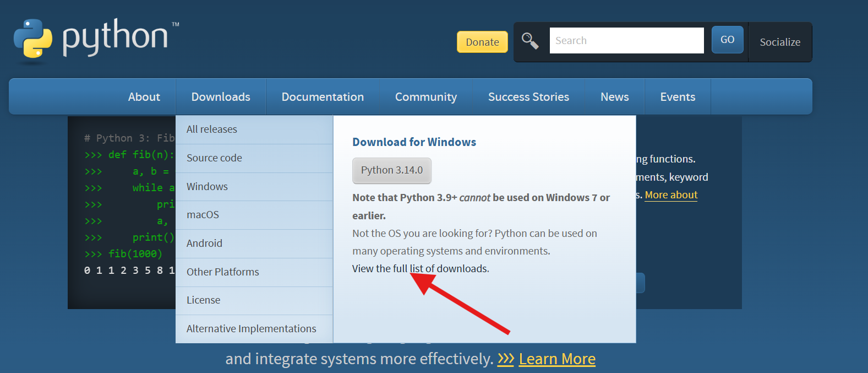This screenshot has height=373, width=868.
Task: Open the About menu
Action: point(144,97)
